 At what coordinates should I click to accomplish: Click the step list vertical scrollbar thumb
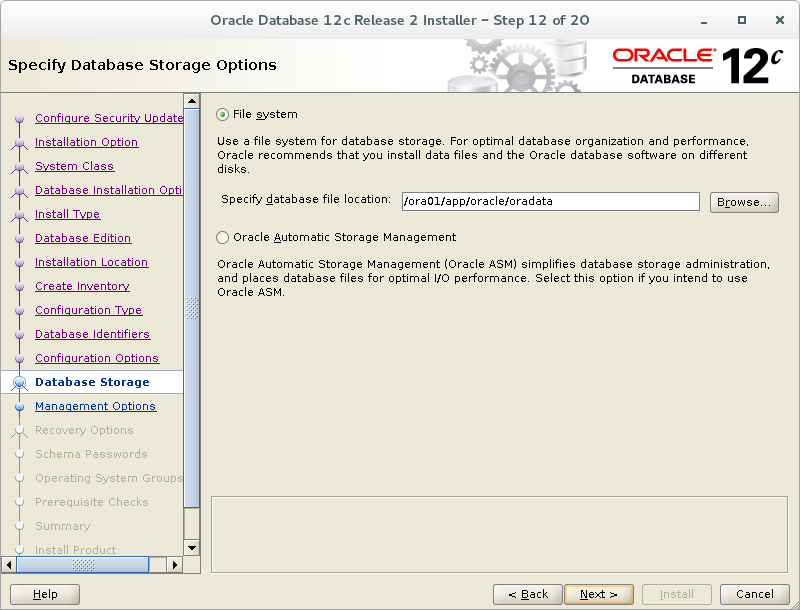pos(192,308)
